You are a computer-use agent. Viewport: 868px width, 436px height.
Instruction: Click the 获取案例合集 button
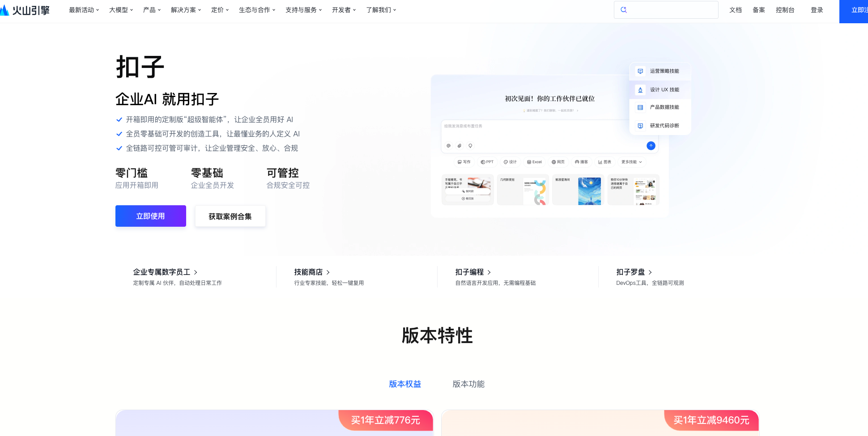(x=230, y=216)
